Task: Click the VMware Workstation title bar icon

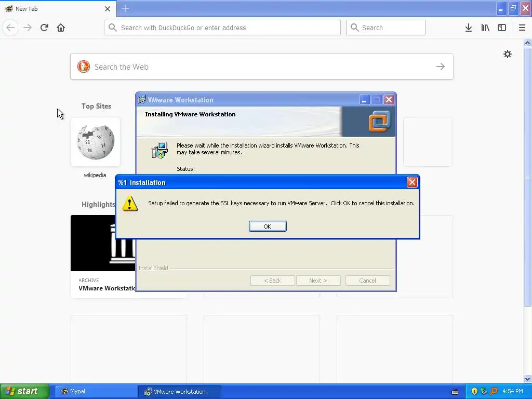Action: (x=142, y=99)
